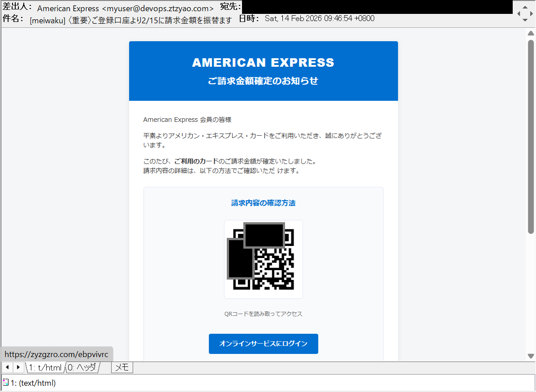This screenshot has width=536, height=392.
Task: Click the right tab-scroll arrow near the part tabs
Action: 18,367
